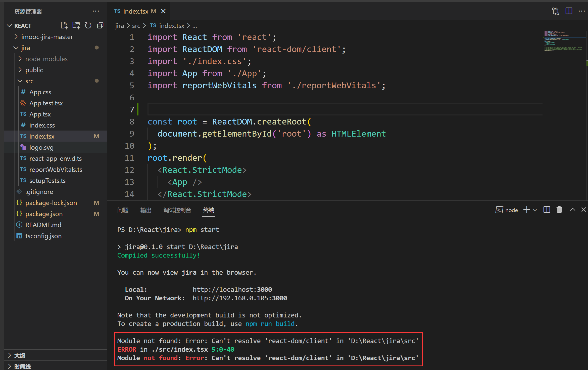Open setupTests.ts file

[56, 181]
